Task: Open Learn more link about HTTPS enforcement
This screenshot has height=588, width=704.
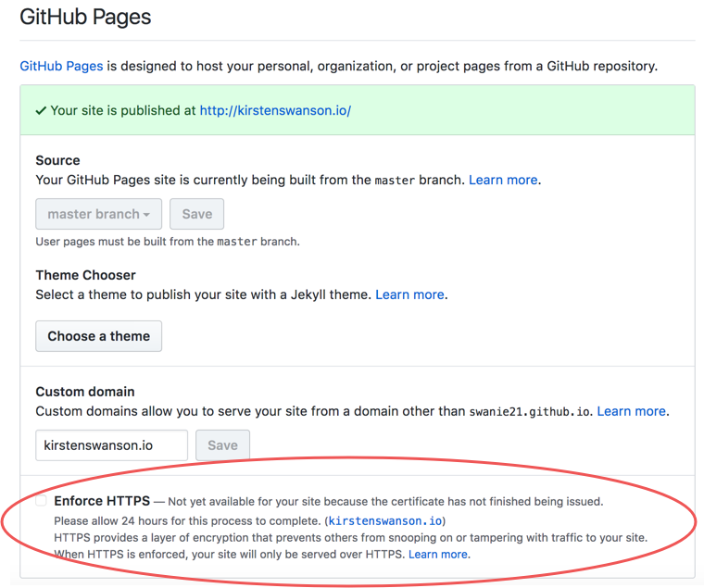Action: [438, 555]
